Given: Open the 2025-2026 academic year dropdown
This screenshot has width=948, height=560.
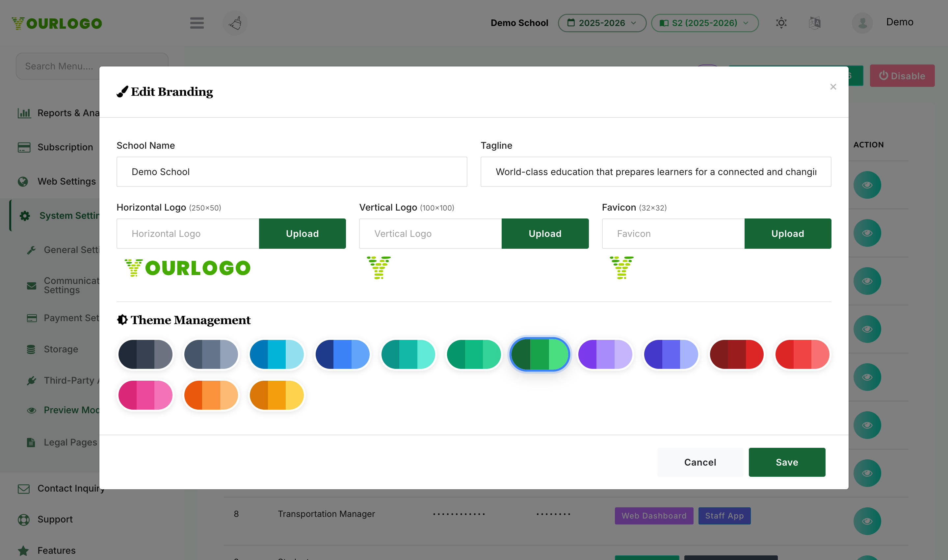Looking at the screenshot, I should point(602,23).
